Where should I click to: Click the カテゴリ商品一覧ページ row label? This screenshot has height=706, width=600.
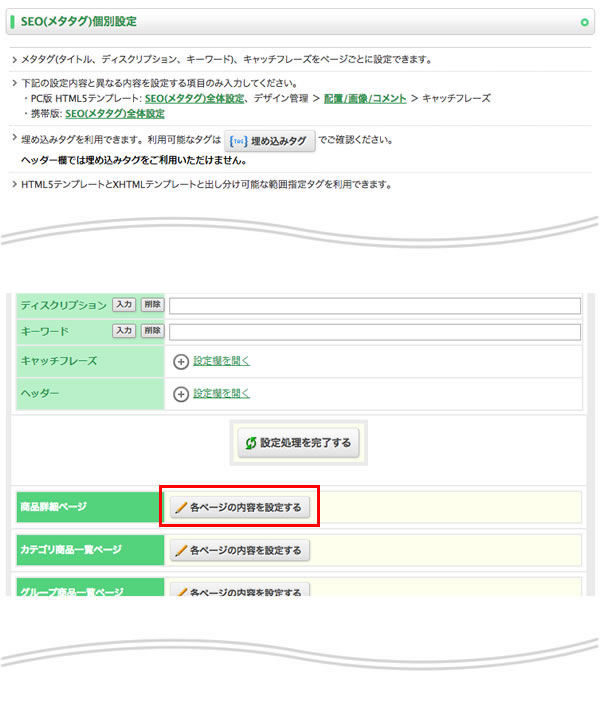pyautogui.click(x=71, y=550)
